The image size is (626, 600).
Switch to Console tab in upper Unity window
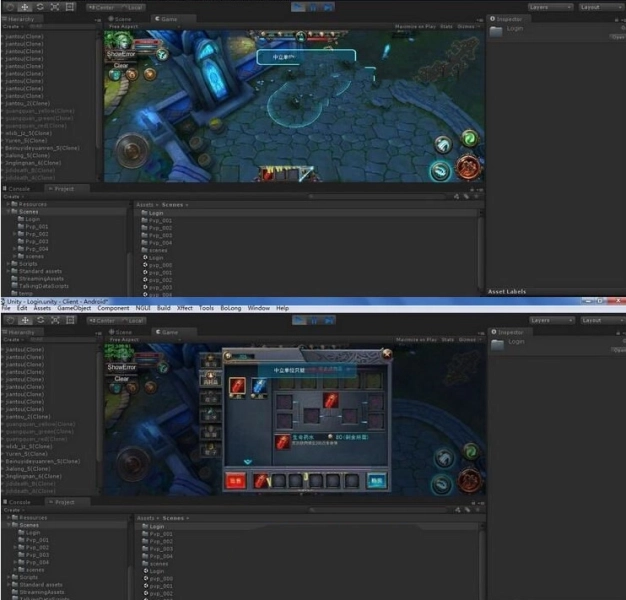(16, 189)
